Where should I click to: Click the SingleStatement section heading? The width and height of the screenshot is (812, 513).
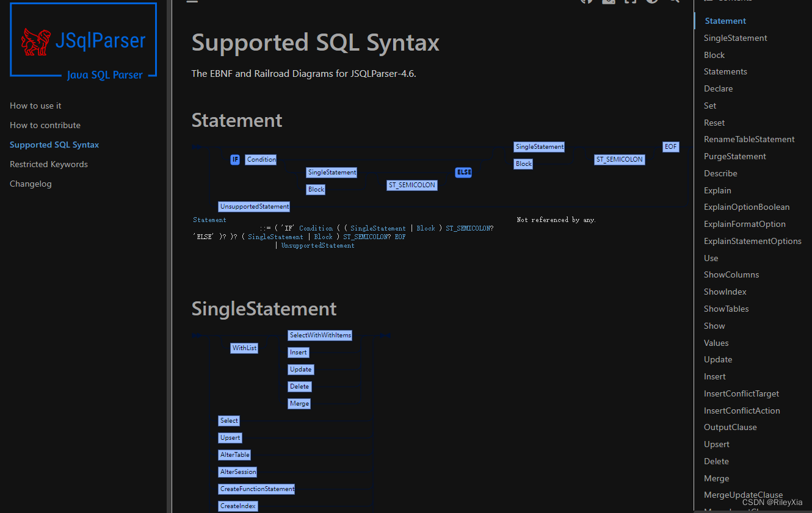point(264,309)
